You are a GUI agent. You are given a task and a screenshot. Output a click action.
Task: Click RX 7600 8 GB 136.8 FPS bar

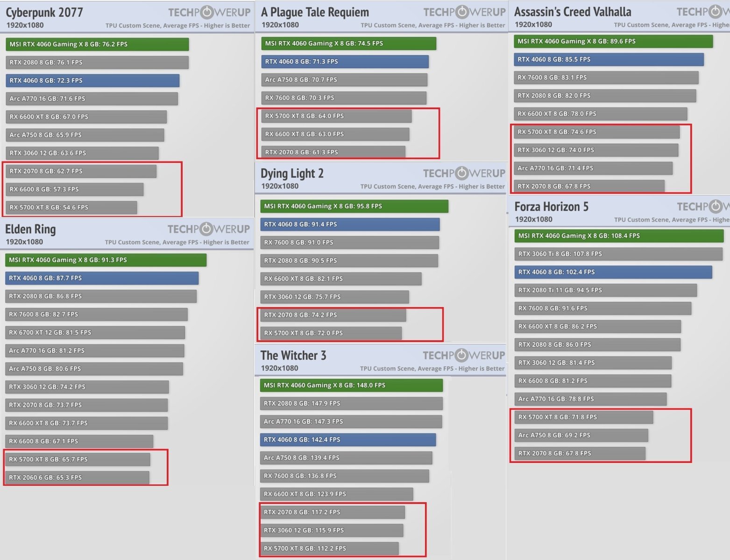(345, 476)
